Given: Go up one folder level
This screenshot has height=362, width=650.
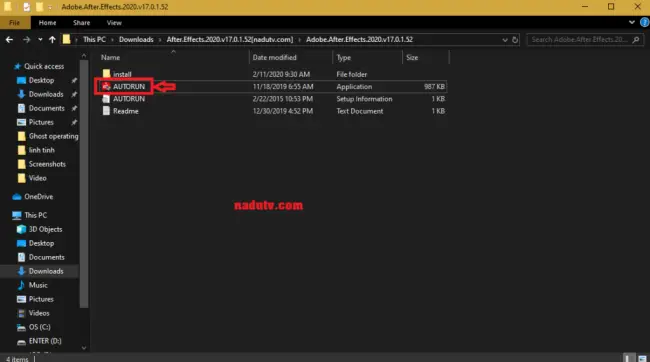Looking at the screenshot, I should pos(52,40).
